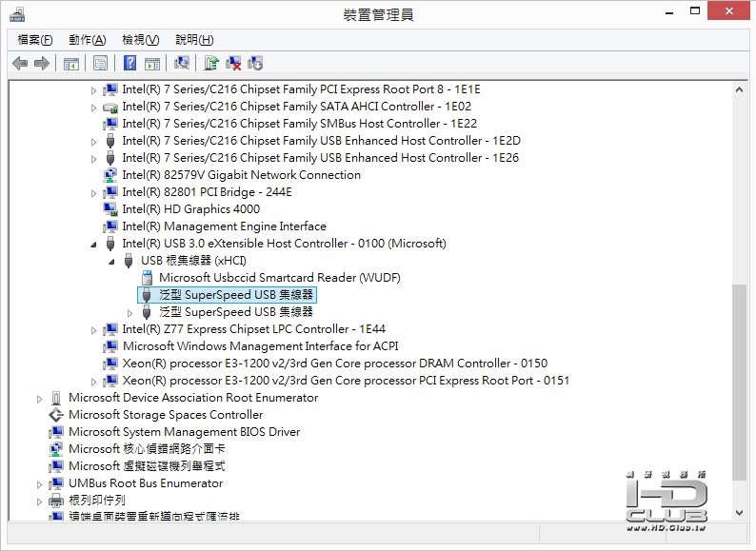This screenshot has height=551, width=756.
Task: Select the highlighted 泛型 SuperSpeed USB 集線器 row
Action: point(228,295)
